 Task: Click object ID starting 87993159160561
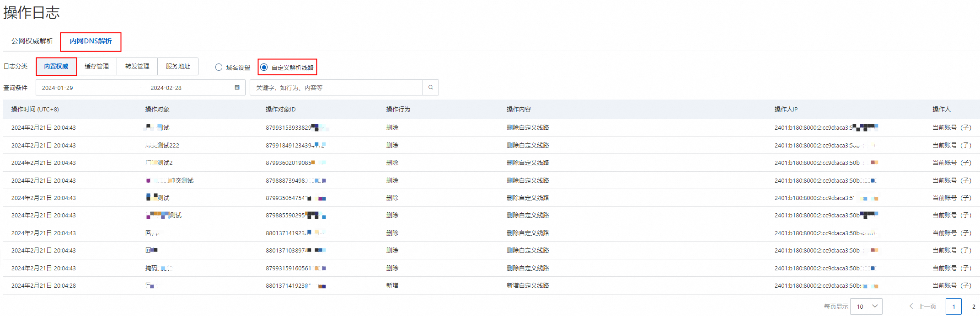click(296, 268)
